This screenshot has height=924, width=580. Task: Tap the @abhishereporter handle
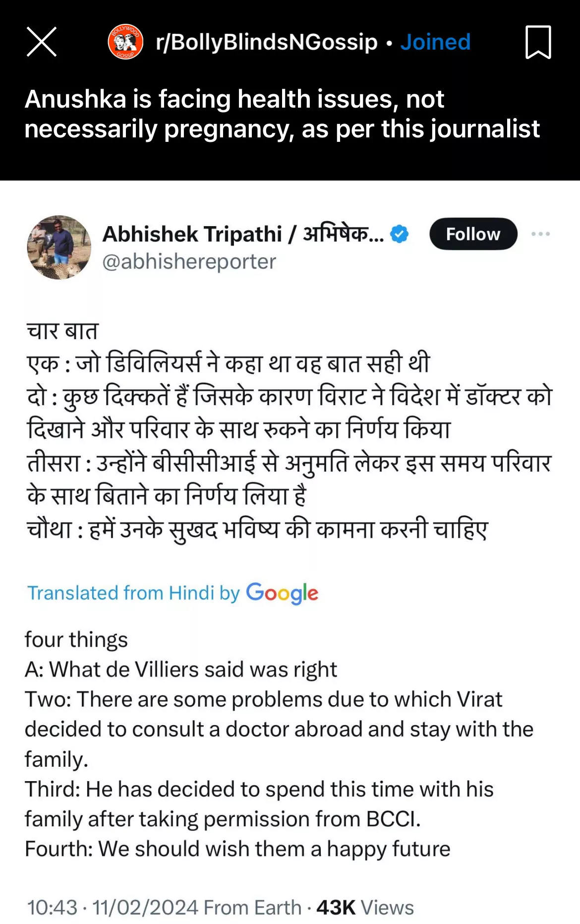[x=189, y=261]
